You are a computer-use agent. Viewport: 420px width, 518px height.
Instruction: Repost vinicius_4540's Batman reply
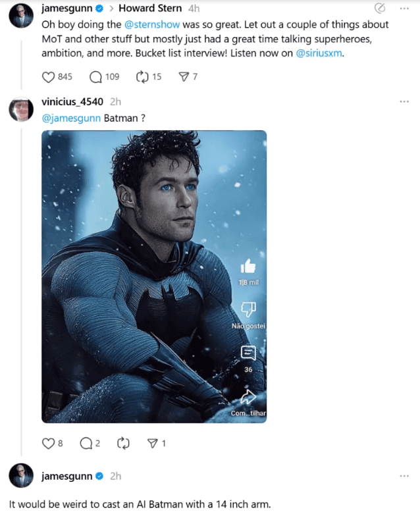[x=123, y=444]
